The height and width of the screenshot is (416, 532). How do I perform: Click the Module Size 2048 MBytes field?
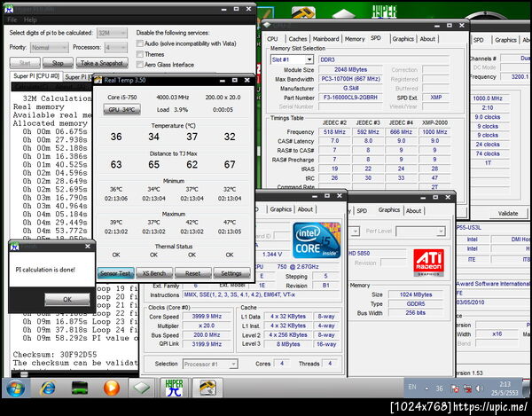click(x=350, y=69)
